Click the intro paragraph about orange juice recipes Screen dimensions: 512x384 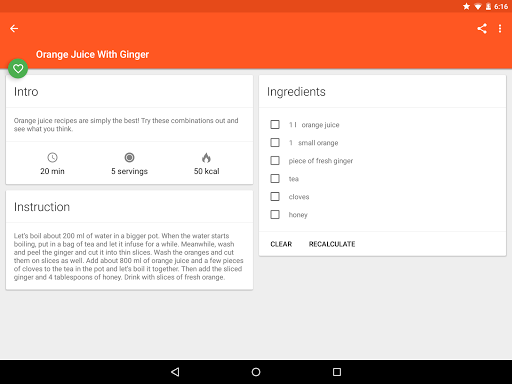126,125
